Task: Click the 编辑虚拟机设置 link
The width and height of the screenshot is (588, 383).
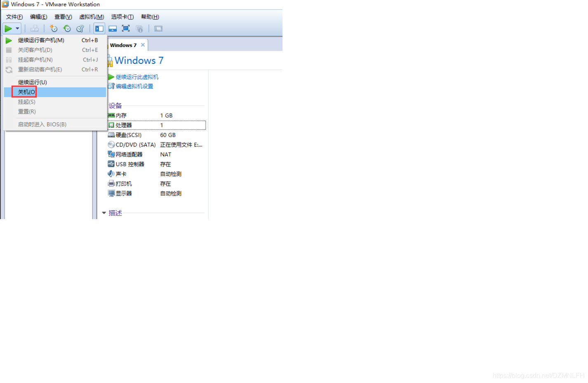Action: pos(134,86)
